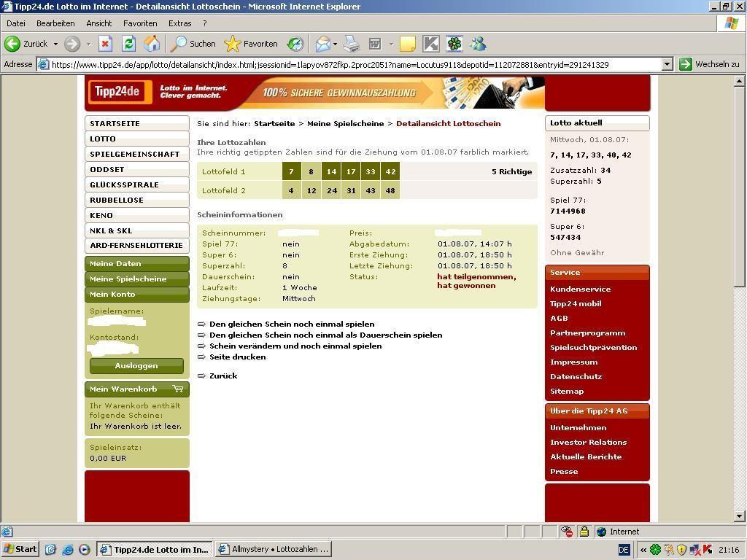Click the Zurück back arrow icon
The width and height of the screenshot is (747, 560).
[12, 44]
